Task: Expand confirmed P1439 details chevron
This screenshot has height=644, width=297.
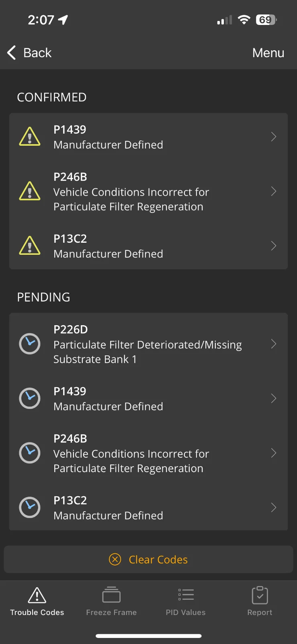Action: (x=274, y=137)
